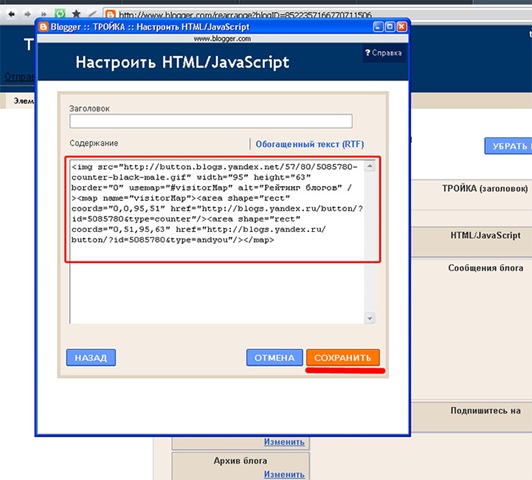Click the Содержание label text
Screen dimensions: 532x480
pyautogui.click(x=94, y=143)
